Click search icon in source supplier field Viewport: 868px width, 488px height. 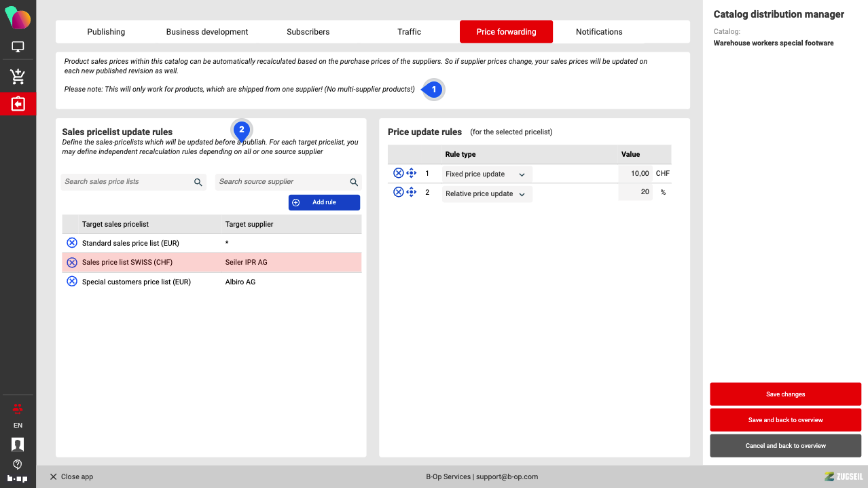click(x=354, y=182)
